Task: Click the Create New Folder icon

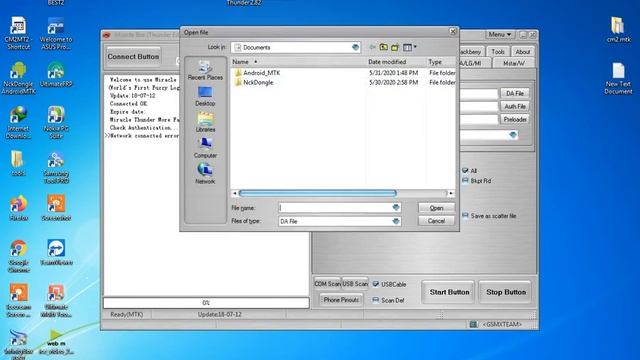Action: coord(395,47)
